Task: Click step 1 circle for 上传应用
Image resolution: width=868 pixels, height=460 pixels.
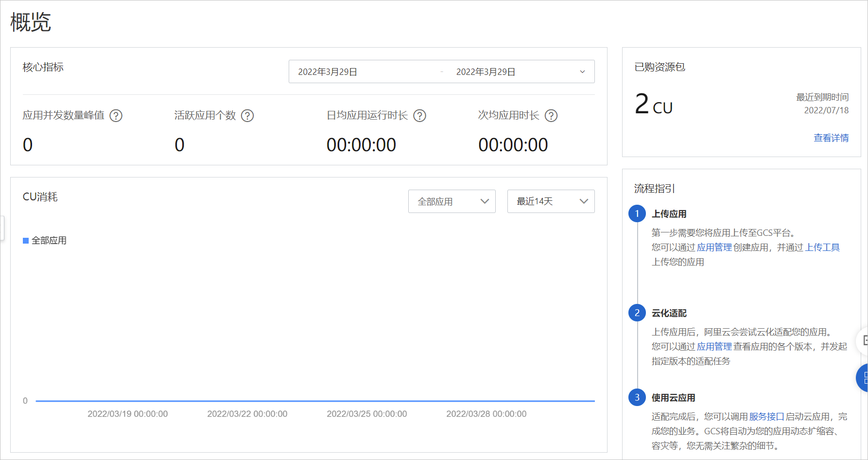Action: click(637, 213)
